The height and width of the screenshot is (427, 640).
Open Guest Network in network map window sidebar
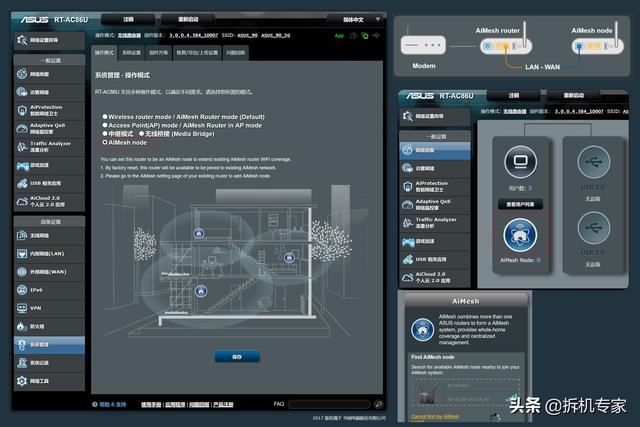pos(434,168)
